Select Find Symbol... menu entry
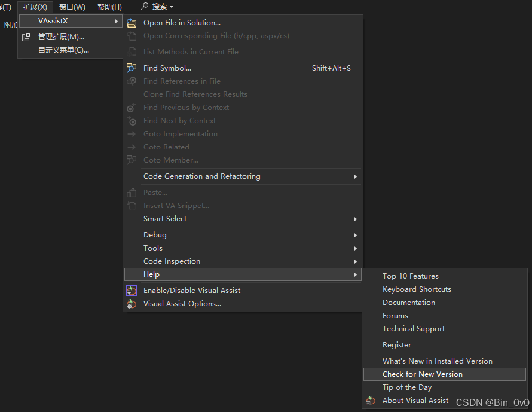Image resolution: width=532 pixels, height=412 pixels. pyautogui.click(x=243, y=68)
